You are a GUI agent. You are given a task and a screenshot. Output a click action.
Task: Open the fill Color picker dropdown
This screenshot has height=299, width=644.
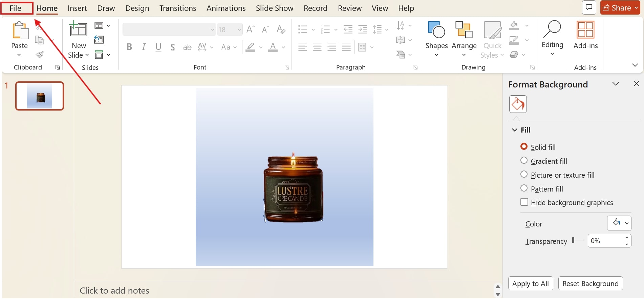pos(619,223)
